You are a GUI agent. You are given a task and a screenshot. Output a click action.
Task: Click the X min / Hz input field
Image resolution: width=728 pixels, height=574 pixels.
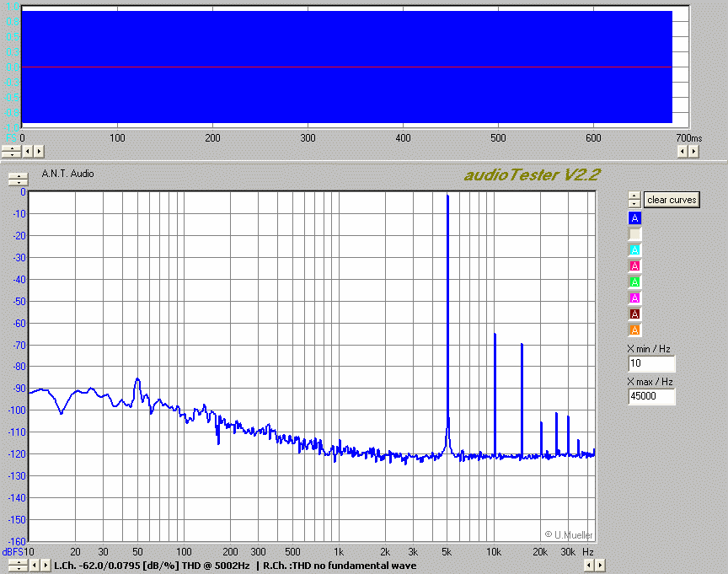tap(651, 364)
